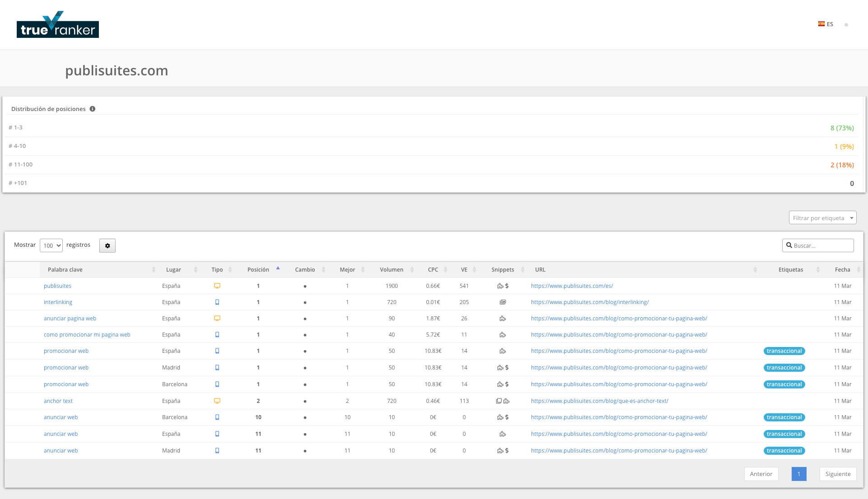Click the transaccional tag in Barcelona promocionar web row
Screen dimensions: 868x499
click(784, 384)
